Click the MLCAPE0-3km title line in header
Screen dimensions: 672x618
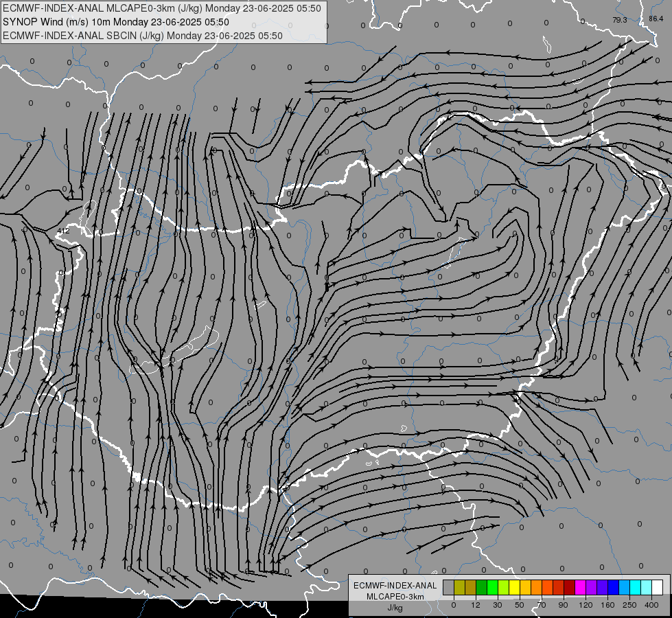161,8
